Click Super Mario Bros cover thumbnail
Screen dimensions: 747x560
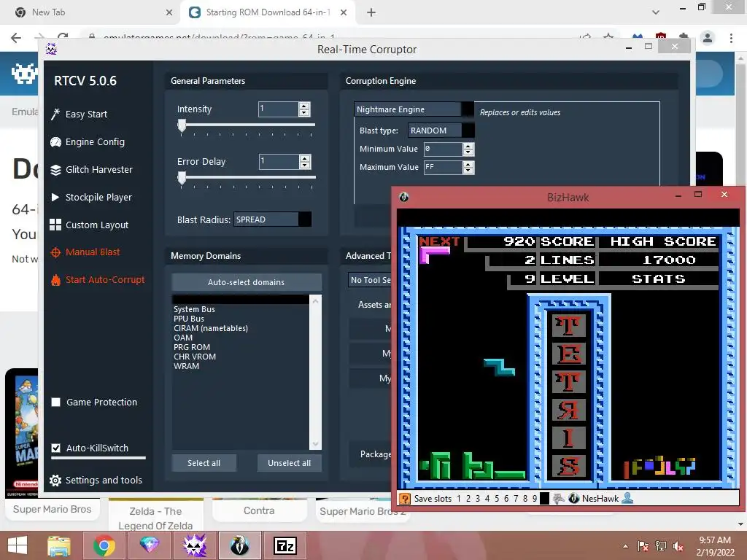pos(22,433)
